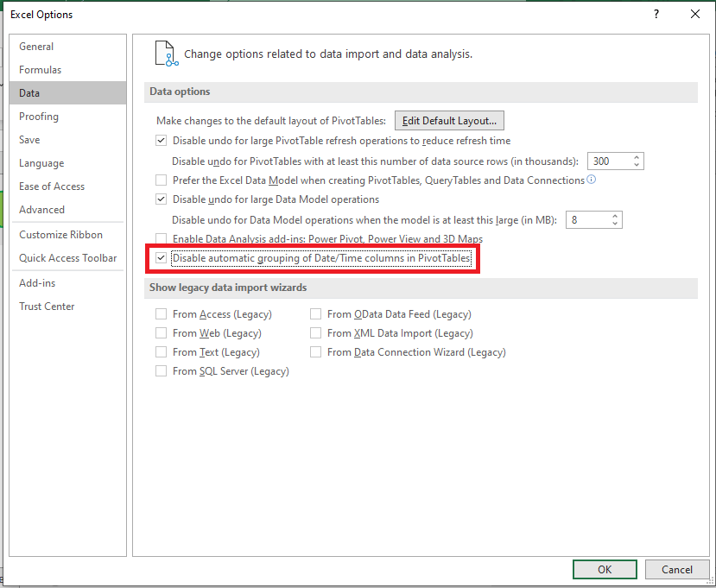The height and width of the screenshot is (588, 716).
Task: Check Enable Data Analysis add-ins
Action: [161, 239]
